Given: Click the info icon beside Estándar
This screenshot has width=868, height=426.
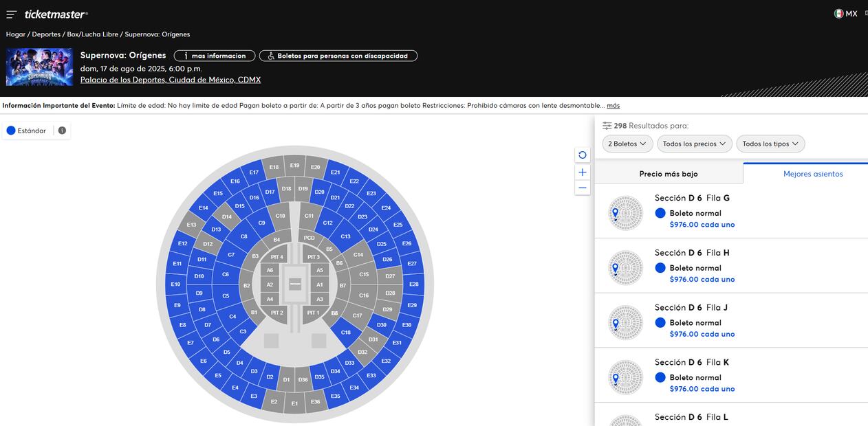Looking at the screenshot, I should tap(62, 131).
